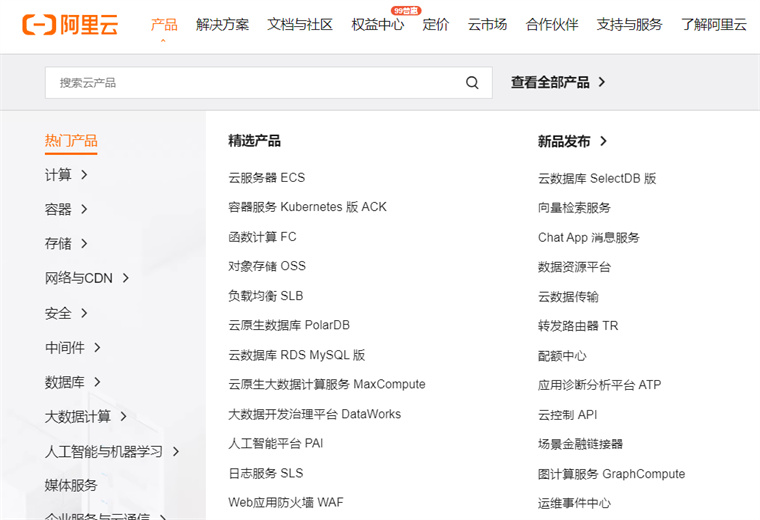Viewport: 760px width, 520px height.
Task: Open the 产品 menu
Action: [x=164, y=25]
